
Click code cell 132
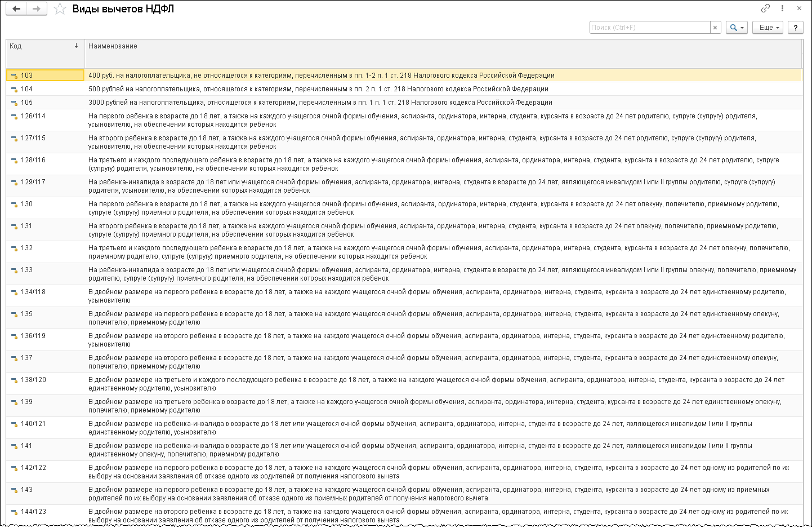point(46,252)
